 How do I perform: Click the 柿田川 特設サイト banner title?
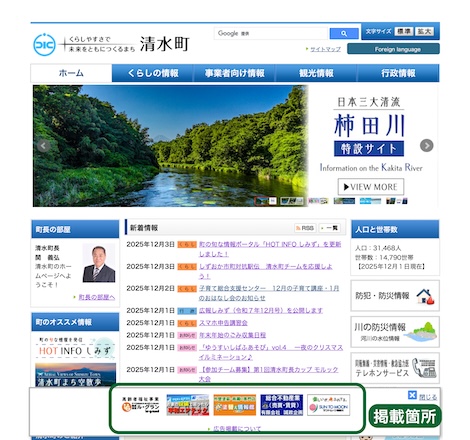(x=369, y=136)
